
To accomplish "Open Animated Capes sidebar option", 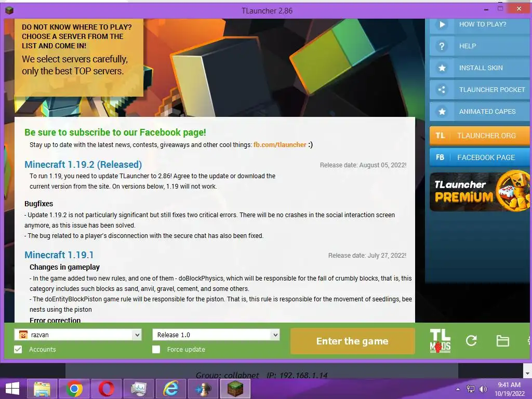I will (x=480, y=112).
